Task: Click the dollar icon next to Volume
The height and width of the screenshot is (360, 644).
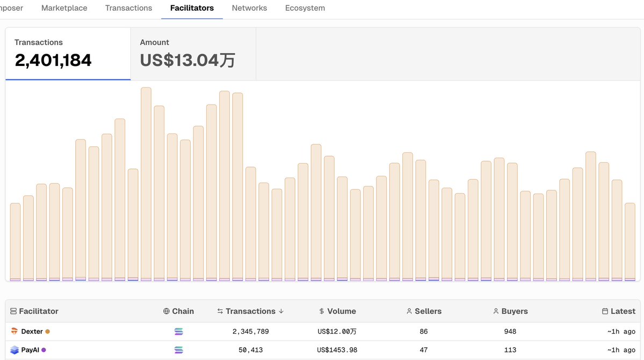Action: pos(322,311)
